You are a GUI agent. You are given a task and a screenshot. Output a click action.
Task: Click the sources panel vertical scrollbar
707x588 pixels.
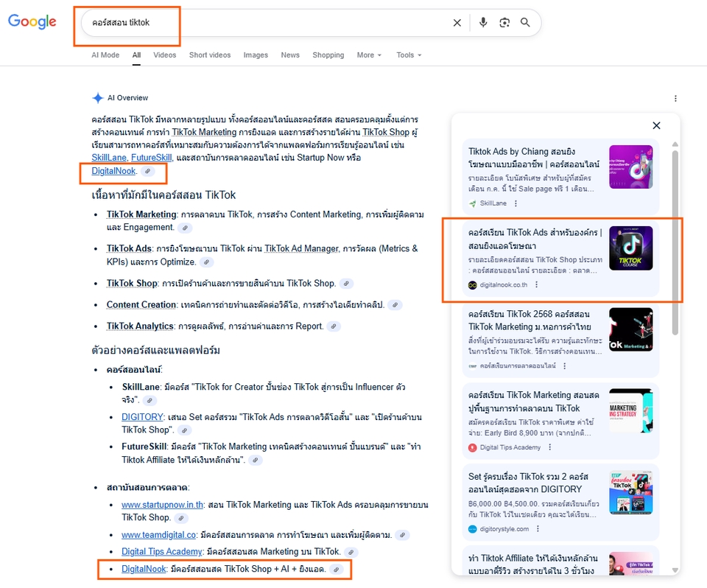click(675, 243)
